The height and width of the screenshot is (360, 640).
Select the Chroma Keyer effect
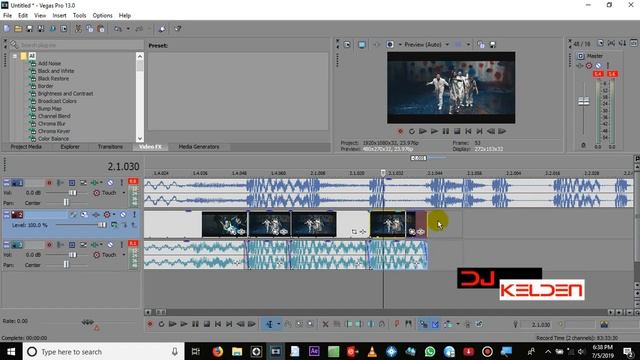tap(54, 131)
